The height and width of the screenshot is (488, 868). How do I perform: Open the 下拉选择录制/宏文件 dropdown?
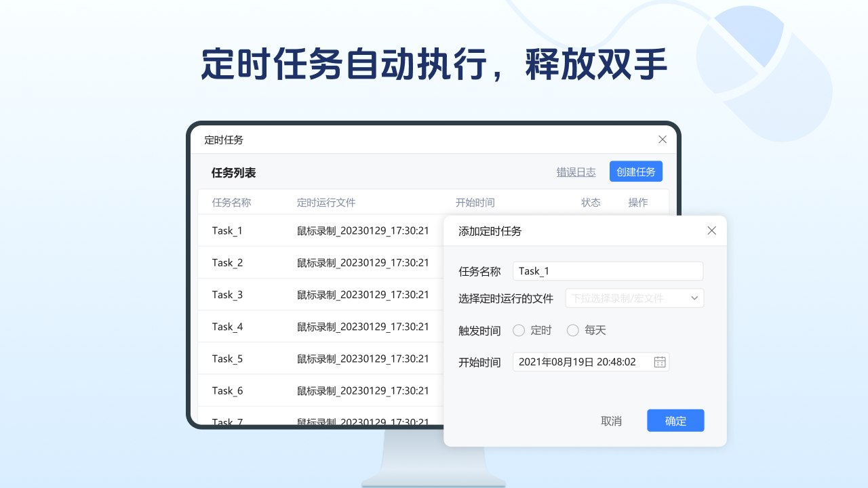point(624,298)
